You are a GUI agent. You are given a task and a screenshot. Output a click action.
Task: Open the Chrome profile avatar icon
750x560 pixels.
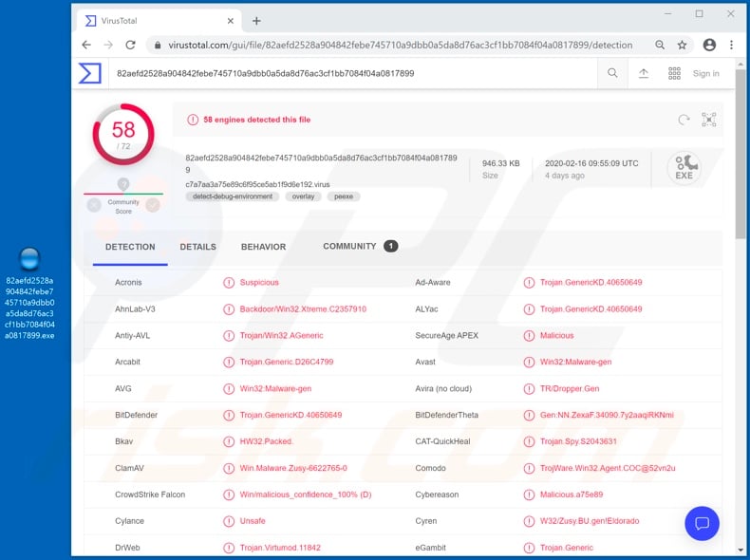point(709,45)
